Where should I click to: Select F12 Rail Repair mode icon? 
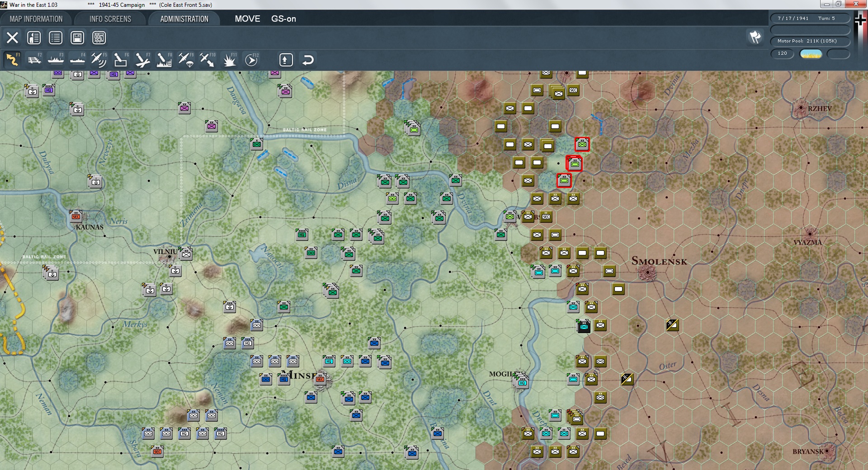click(x=251, y=60)
